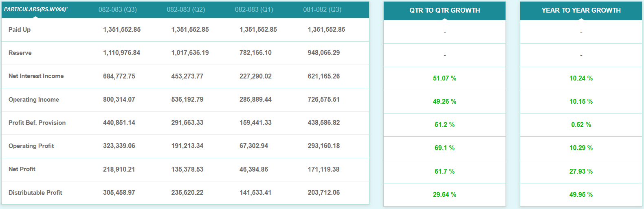Select the 082-083 (Q3) column header
The width and height of the screenshot is (644, 209).
(x=118, y=9)
